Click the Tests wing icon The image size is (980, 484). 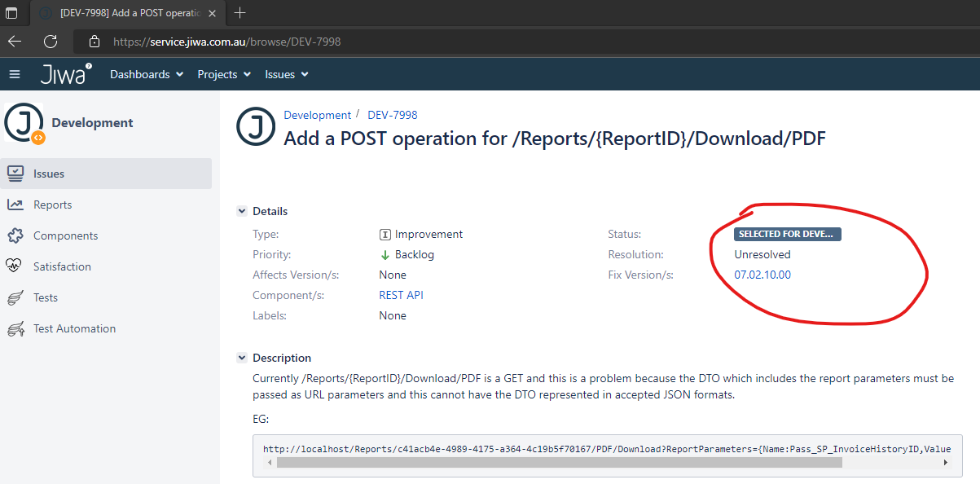tap(15, 297)
